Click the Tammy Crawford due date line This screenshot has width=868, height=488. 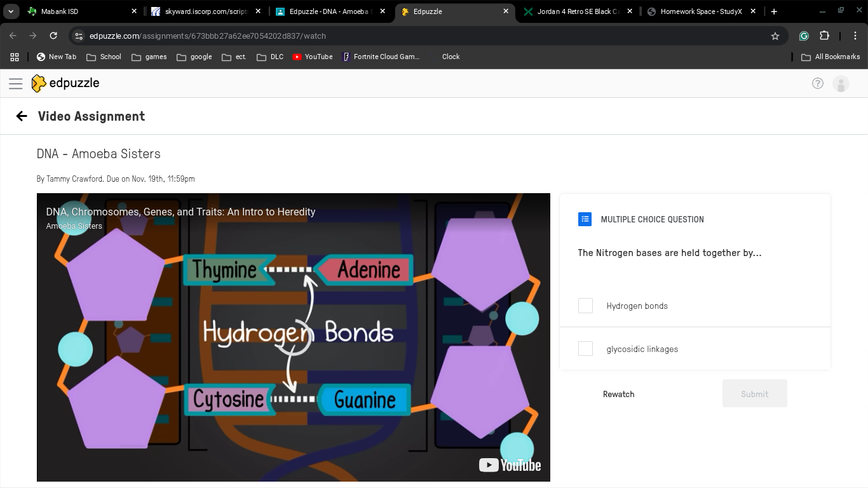point(116,179)
